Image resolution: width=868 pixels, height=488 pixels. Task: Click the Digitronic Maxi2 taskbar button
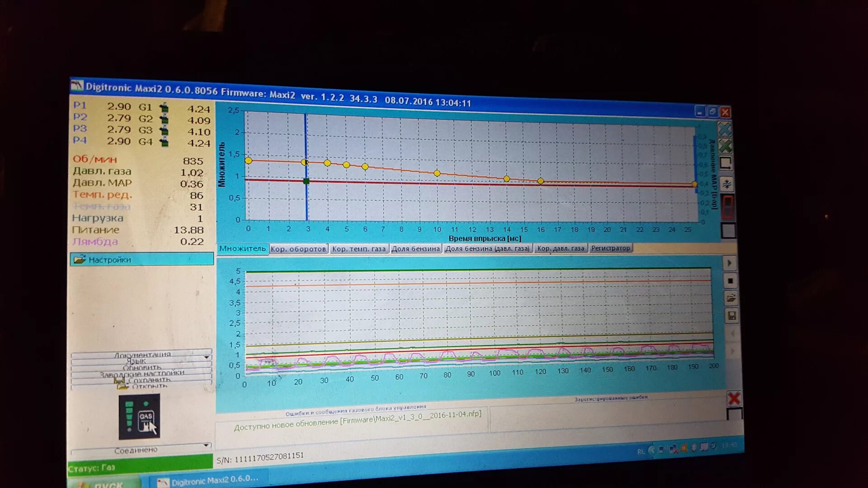(208, 480)
